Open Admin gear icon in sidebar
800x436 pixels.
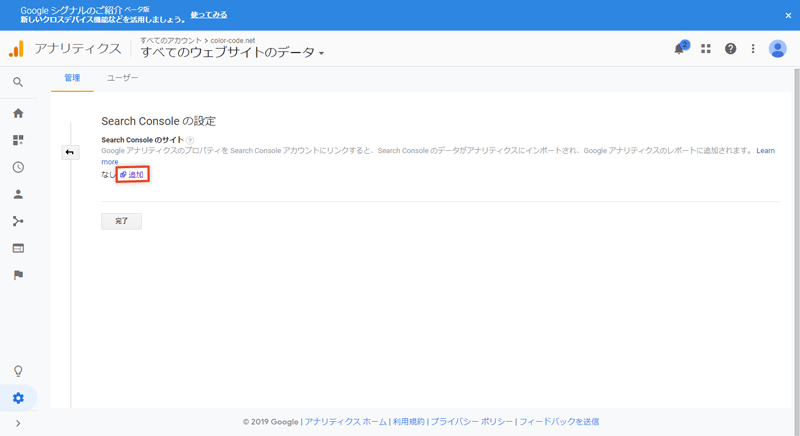click(18, 398)
